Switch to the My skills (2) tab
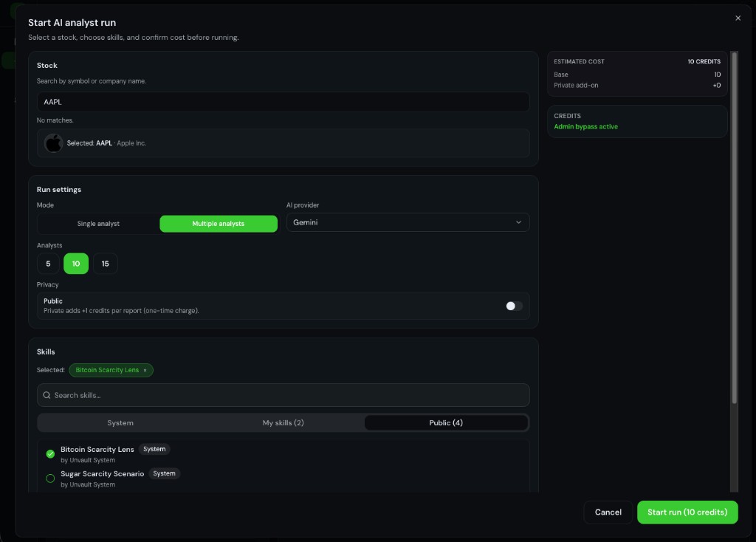 pyautogui.click(x=283, y=422)
